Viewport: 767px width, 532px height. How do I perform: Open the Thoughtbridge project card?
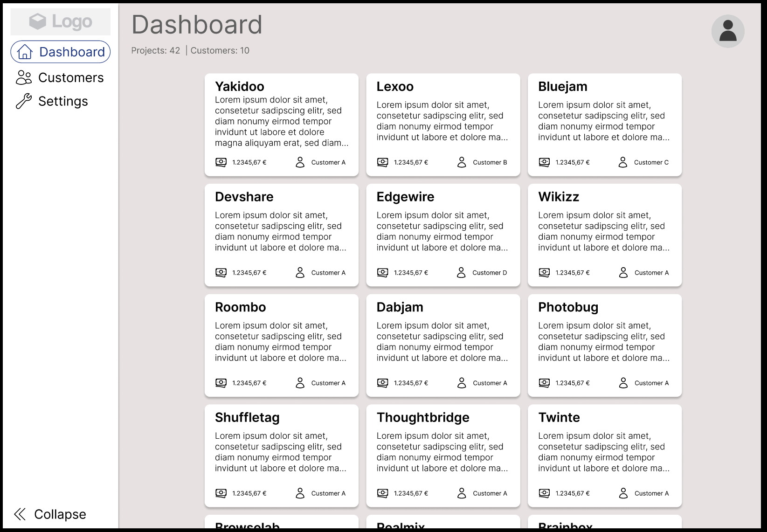443,456
